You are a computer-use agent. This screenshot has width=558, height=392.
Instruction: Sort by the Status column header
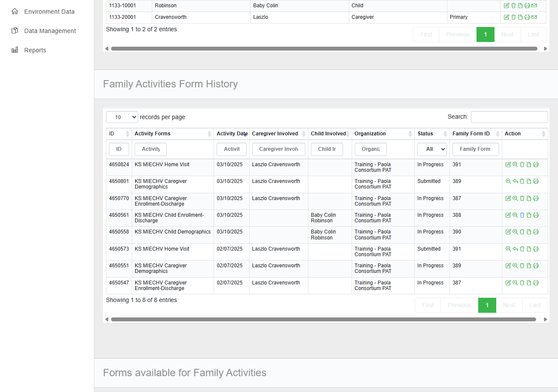point(432,134)
